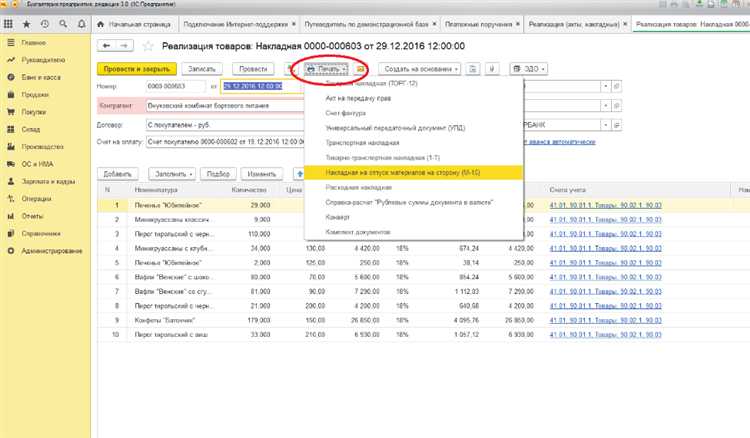This screenshot has width=750, height=438.
Task: Go forward with the right arrow button
Action: [x=124, y=45]
